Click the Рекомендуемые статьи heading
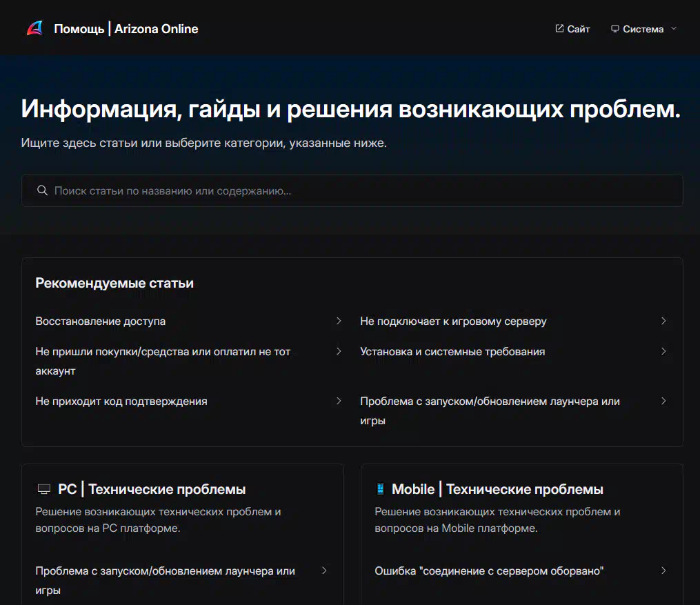 (114, 283)
